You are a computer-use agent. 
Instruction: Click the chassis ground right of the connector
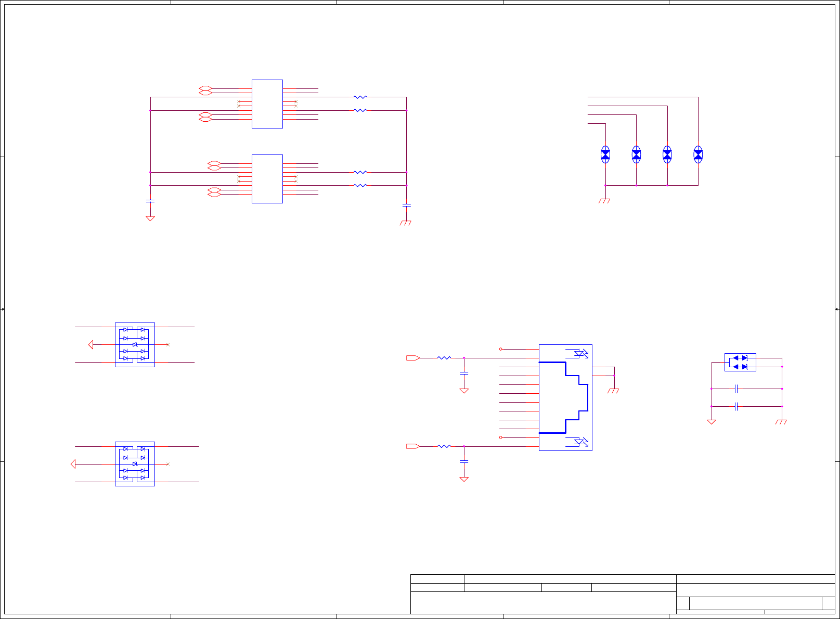(613, 391)
